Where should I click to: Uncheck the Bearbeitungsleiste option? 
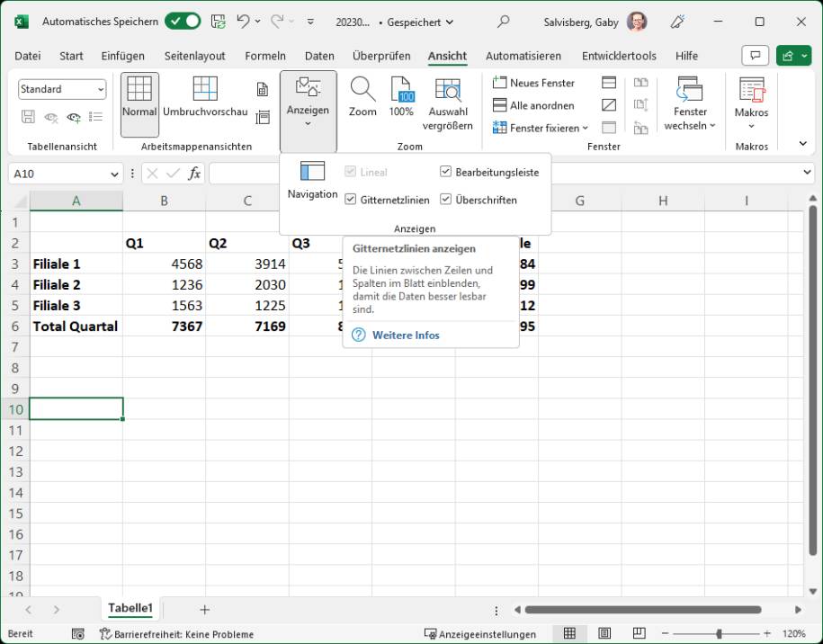(x=446, y=172)
